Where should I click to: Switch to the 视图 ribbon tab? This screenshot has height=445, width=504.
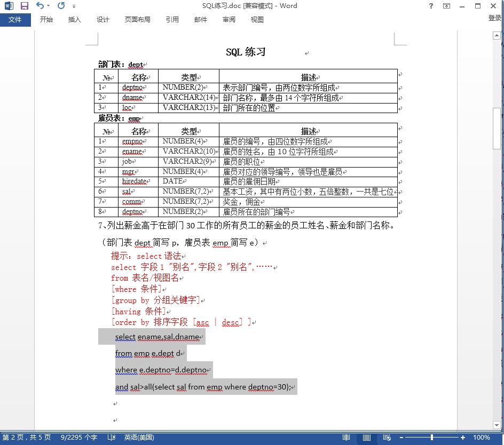[x=257, y=20]
